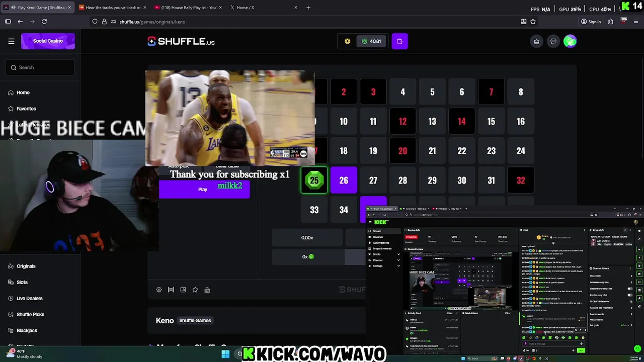This screenshot has width=644, height=362.
Task: Click the 0.00x multiplier box
Action: pos(307,238)
